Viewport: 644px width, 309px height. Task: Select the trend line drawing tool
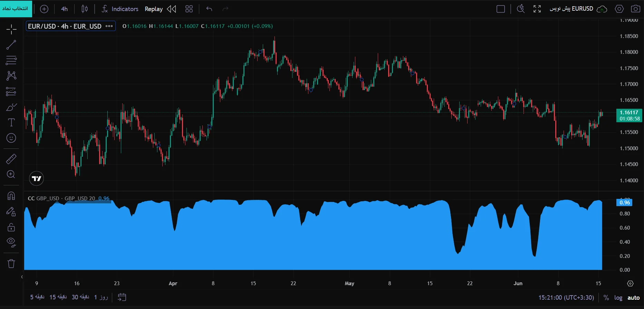pyautogui.click(x=11, y=45)
